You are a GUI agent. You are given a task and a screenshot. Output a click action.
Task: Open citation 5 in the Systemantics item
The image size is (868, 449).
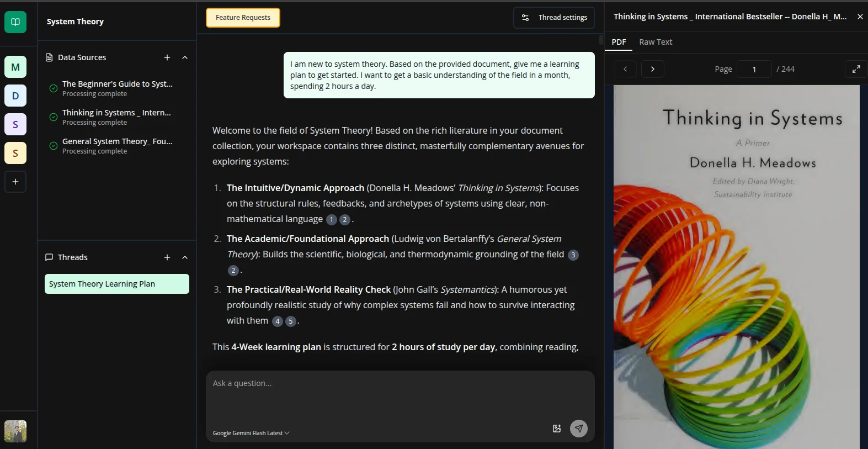(291, 321)
